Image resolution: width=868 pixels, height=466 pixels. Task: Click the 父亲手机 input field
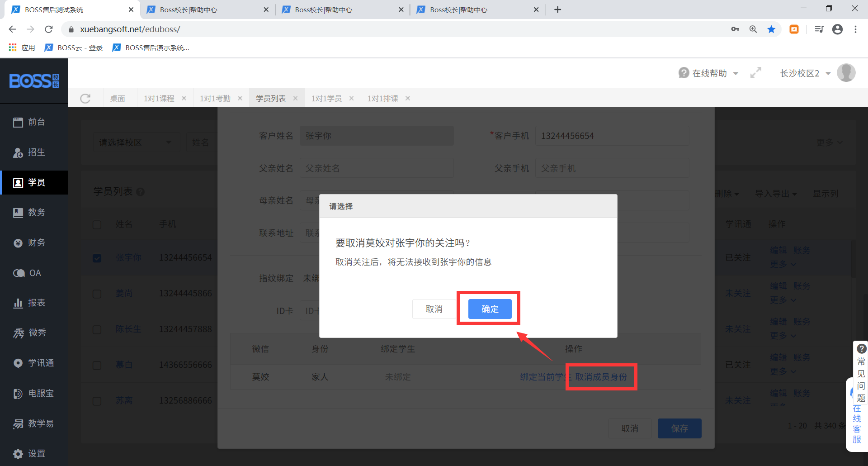(612, 168)
